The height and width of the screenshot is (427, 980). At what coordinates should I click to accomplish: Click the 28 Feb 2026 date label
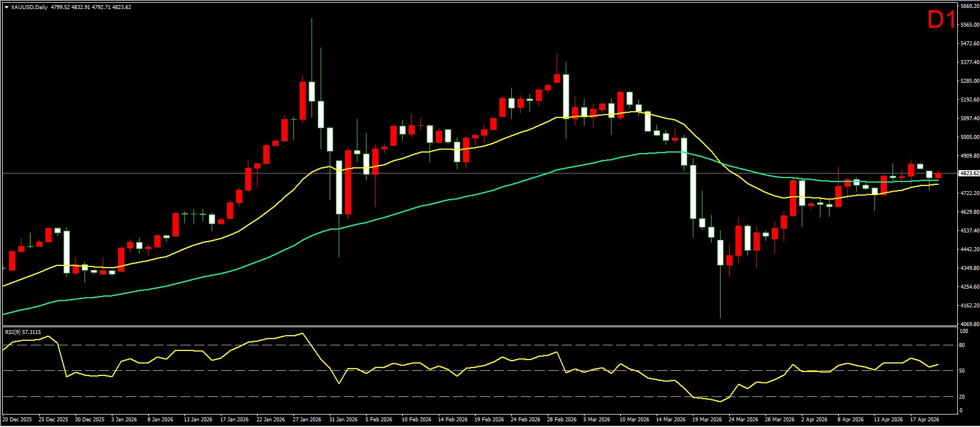click(x=562, y=420)
